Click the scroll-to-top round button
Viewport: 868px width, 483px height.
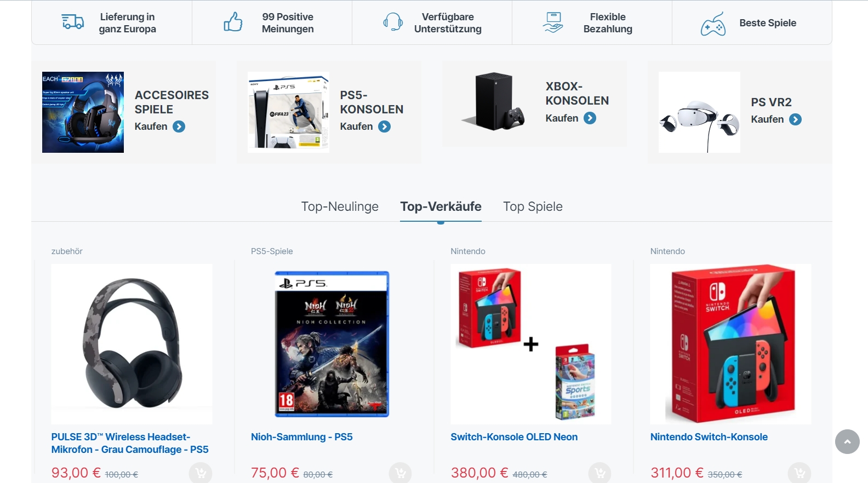tap(847, 442)
